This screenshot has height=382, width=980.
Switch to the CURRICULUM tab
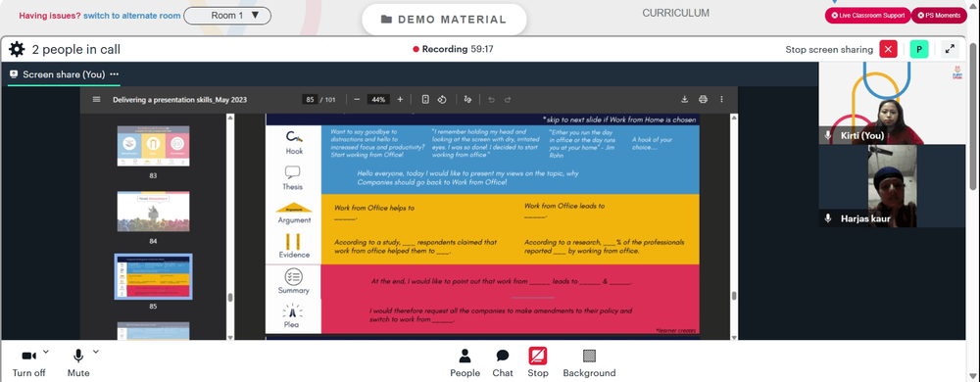click(x=675, y=13)
